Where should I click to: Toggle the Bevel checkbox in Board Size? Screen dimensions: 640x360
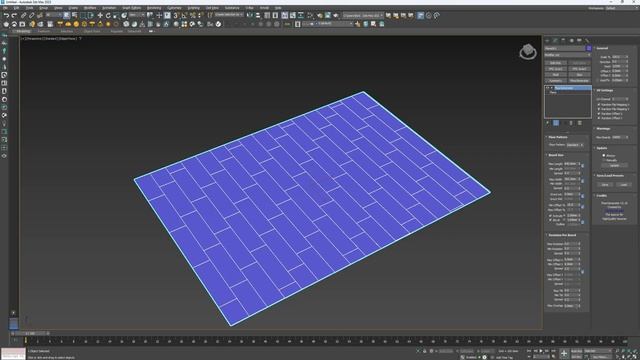[550, 220]
